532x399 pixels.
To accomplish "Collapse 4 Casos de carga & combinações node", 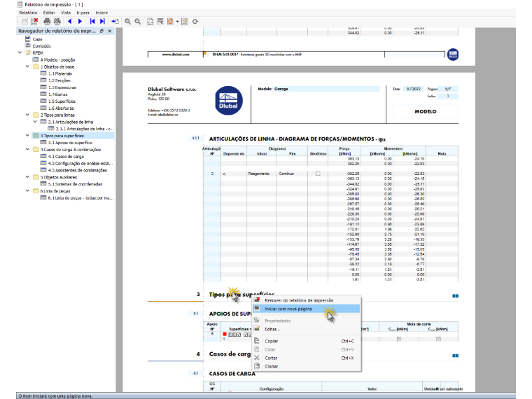I will [x=27, y=149].
